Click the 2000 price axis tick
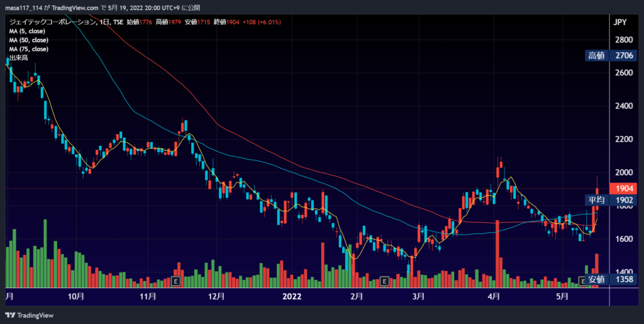 click(625, 172)
